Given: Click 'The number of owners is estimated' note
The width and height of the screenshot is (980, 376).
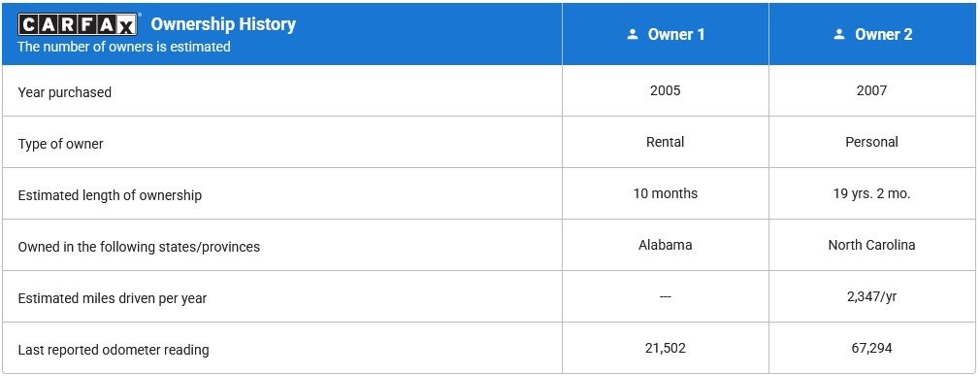Looking at the screenshot, I should tap(124, 47).
